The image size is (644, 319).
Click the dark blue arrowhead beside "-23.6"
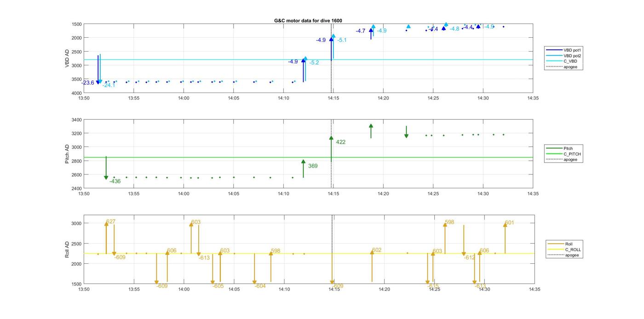pyautogui.click(x=98, y=81)
